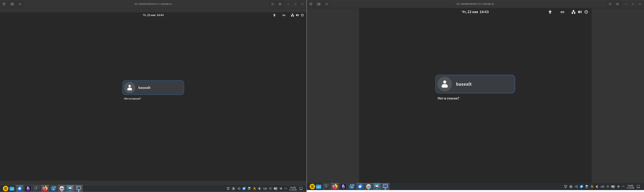
Task: Click the second header toolbar button in GNOME (1) window
Action: coord(12,4)
